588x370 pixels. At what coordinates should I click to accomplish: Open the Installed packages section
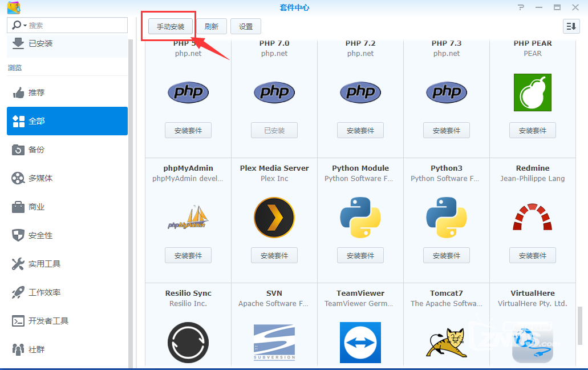click(67, 43)
